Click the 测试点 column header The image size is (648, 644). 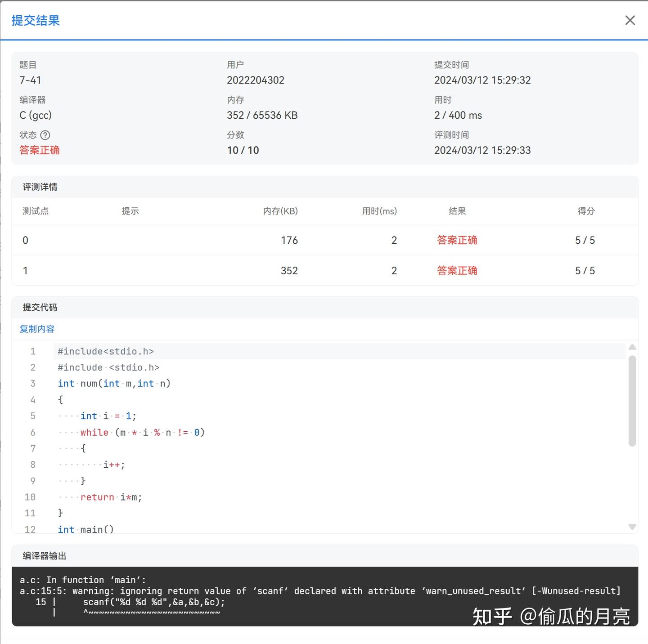coord(36,211)
